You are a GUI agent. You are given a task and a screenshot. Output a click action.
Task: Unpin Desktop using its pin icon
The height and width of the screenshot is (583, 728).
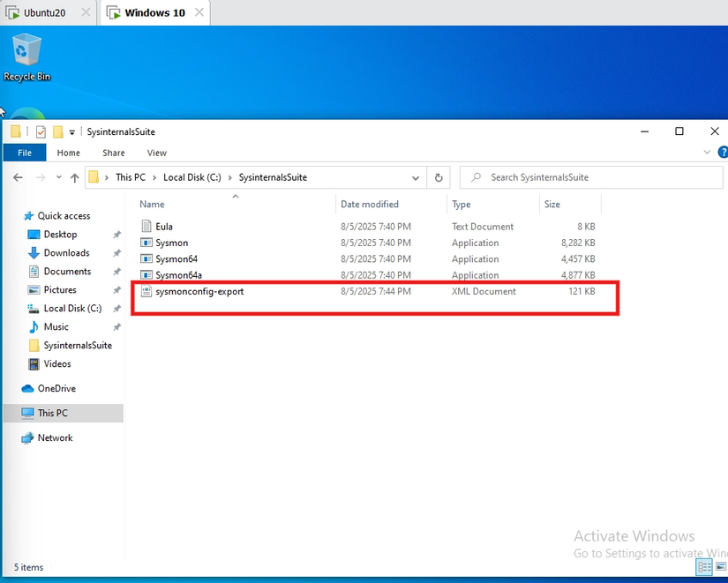[117, 235]
